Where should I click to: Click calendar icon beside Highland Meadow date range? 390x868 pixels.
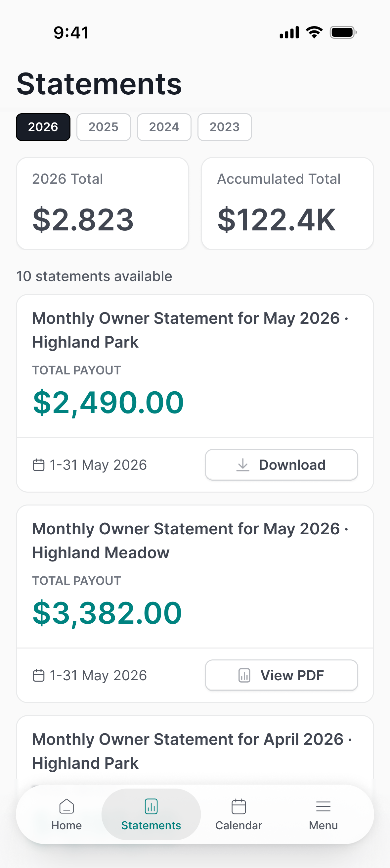[38, 676]
